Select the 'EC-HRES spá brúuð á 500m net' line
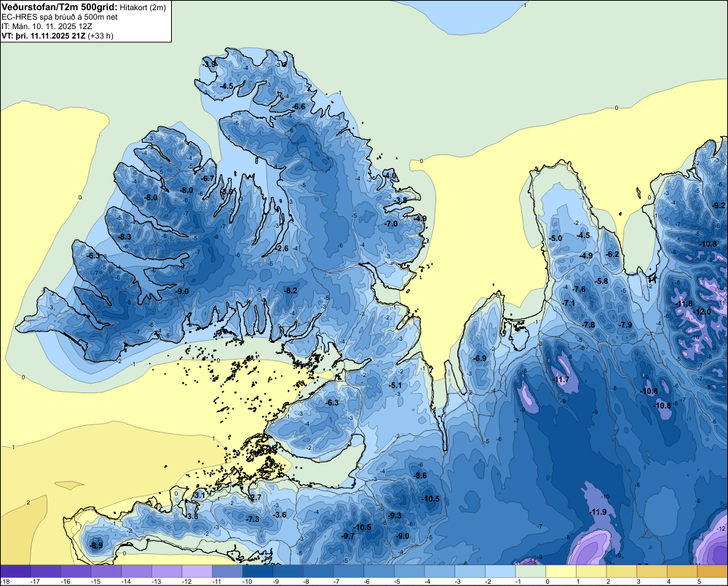The image size is (728, 586). tap(60, 17)
